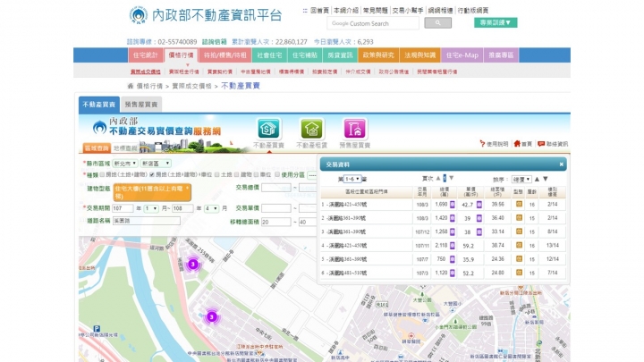Check the 土地 checkbox
This screenshot has height=362, width=644.
click(x=216, y=174)
